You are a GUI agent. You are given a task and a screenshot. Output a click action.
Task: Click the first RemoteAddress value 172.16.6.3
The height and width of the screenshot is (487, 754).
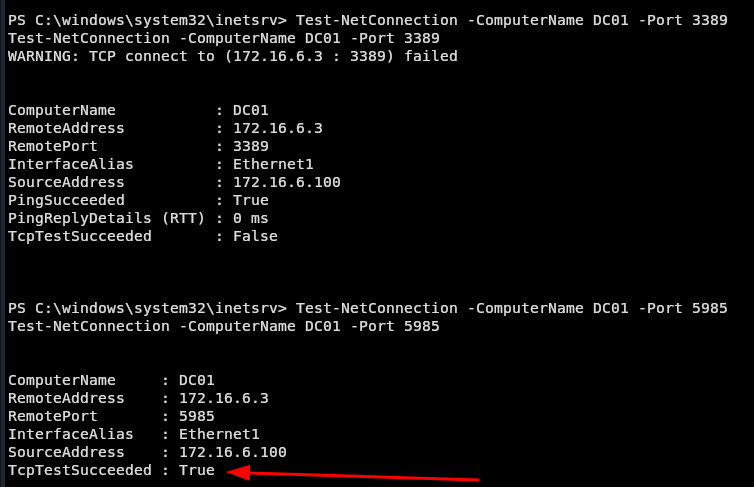point(277,128)
